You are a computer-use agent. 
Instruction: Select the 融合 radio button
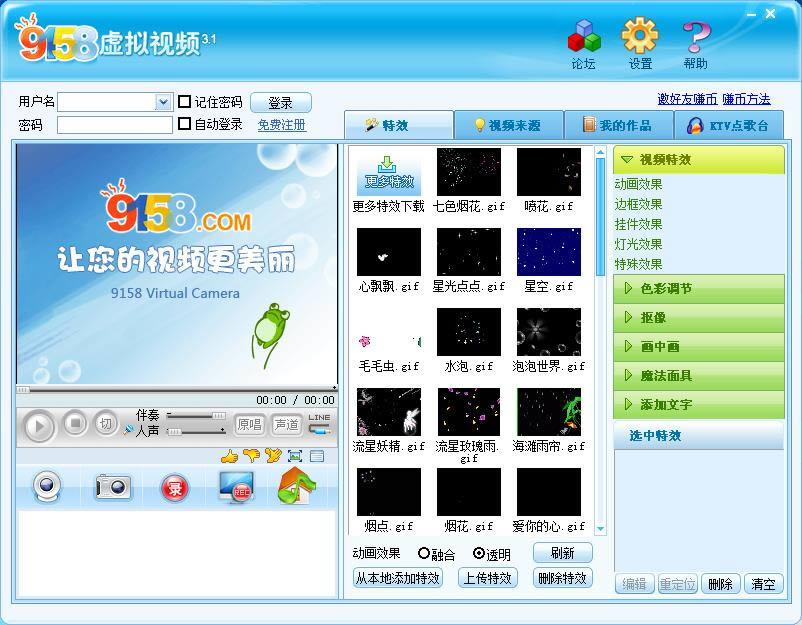(424, 553)
